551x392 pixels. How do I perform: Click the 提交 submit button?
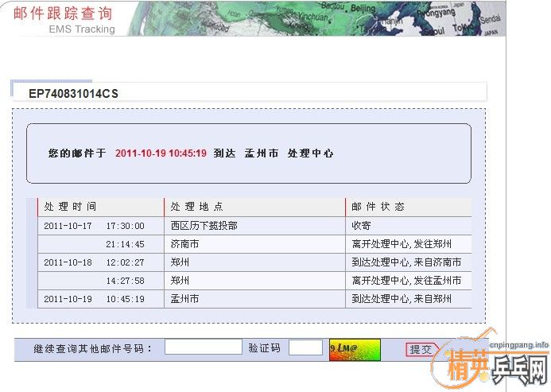[421, 349]
